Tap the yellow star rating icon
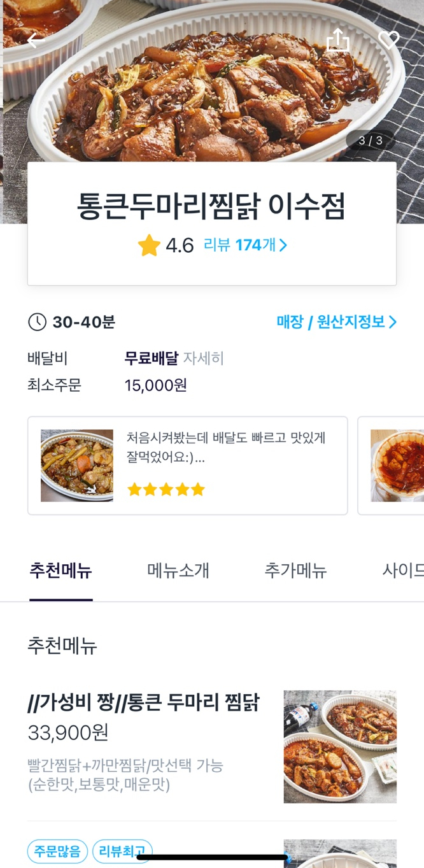This screenshot has height=868, width=424. pos(149,245)
